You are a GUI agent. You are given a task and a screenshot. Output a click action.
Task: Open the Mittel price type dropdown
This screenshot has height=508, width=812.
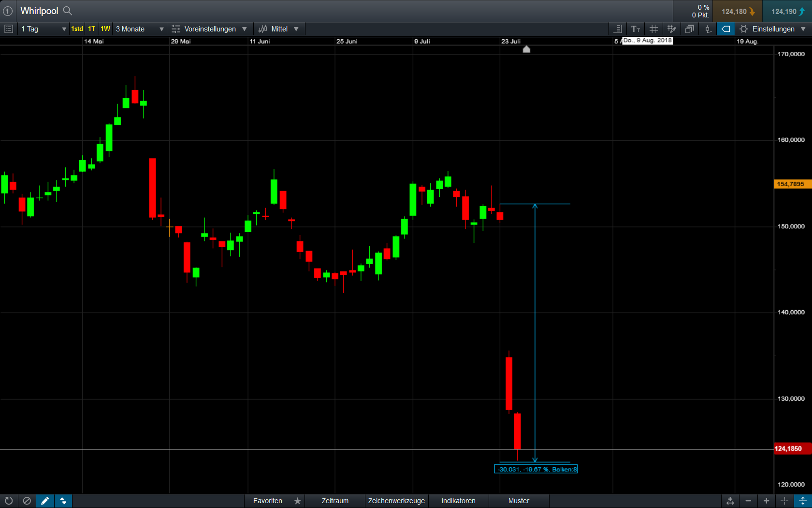pyautogui.click(x=278, y=29)
